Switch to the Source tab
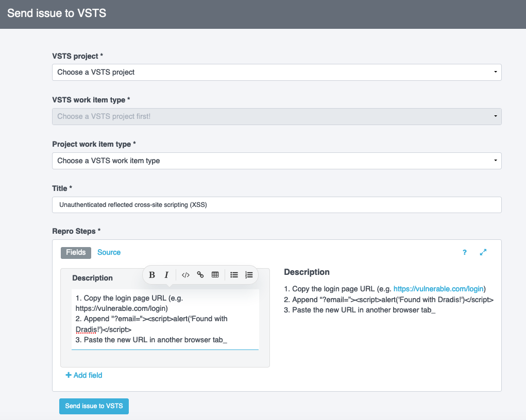 click(x=109, y=252)
